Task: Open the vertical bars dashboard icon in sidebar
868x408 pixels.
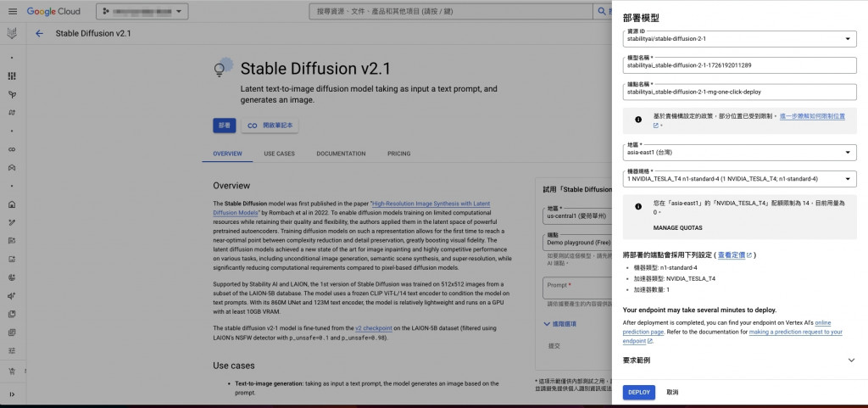Action: 12,75
